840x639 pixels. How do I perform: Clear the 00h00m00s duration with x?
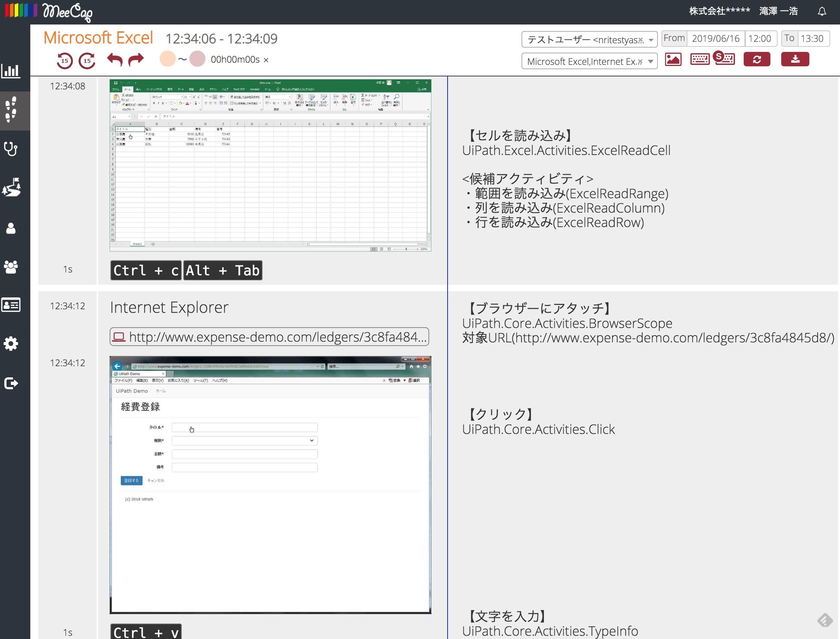click(x=266, y=60)
